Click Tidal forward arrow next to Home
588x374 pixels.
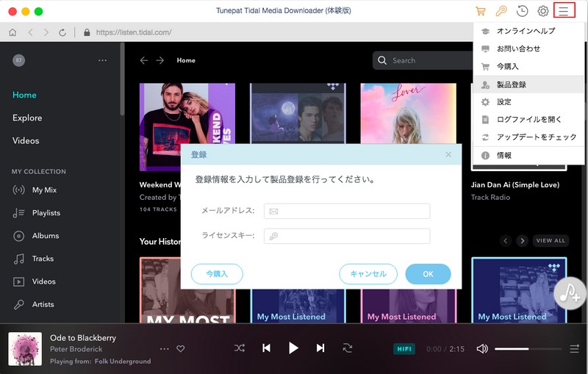[160, 60]
